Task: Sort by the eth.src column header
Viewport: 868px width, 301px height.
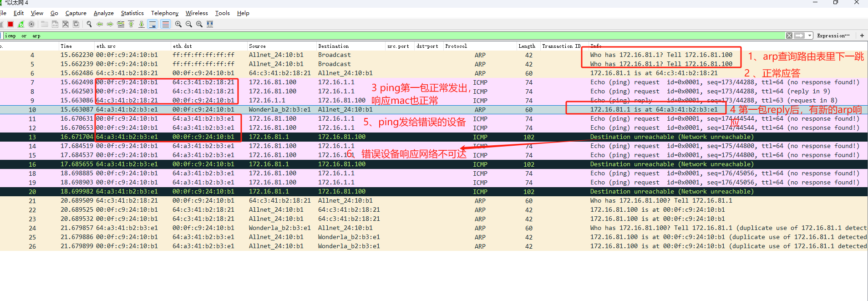Action: pyautogui.click(x=133, y=46)
